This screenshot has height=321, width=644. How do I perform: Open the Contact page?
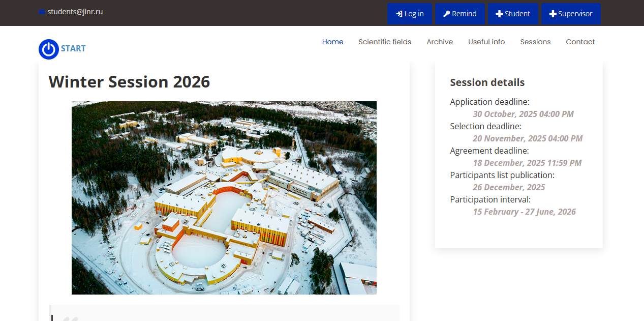tap(580, 42)
